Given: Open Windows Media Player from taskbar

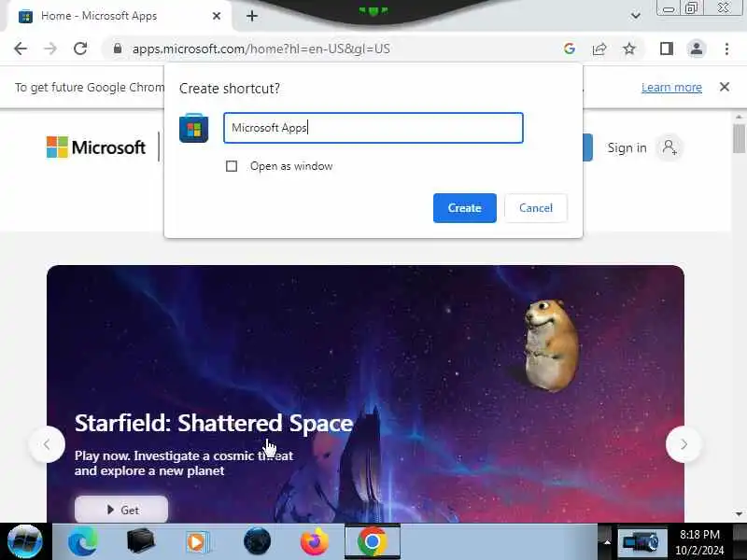Looking at the screenshot, I should coord(196,542).
